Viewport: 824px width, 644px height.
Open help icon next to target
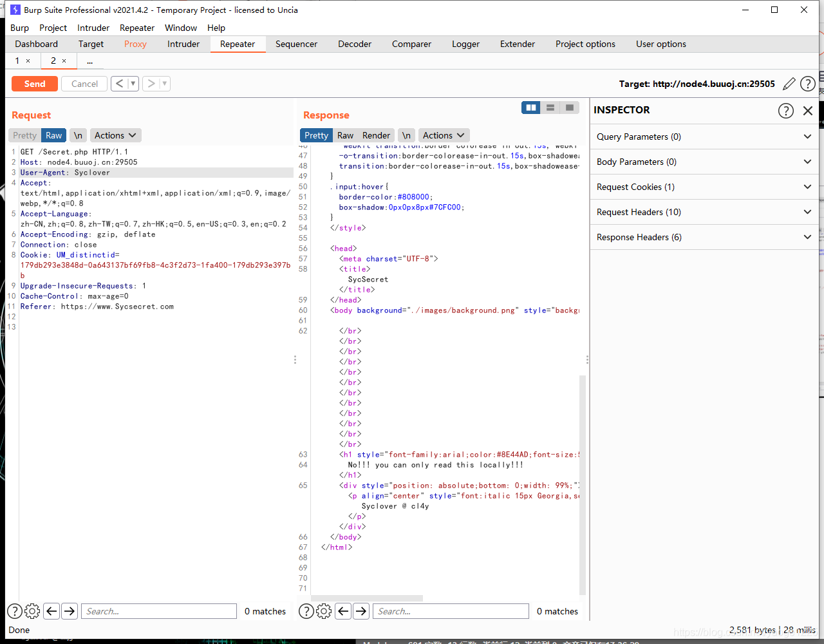point(808,84)
